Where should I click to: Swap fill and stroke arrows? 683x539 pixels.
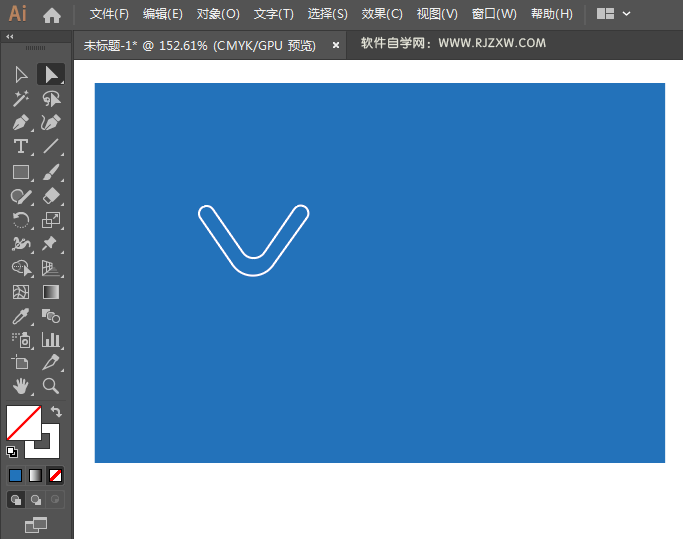(56, 412)
